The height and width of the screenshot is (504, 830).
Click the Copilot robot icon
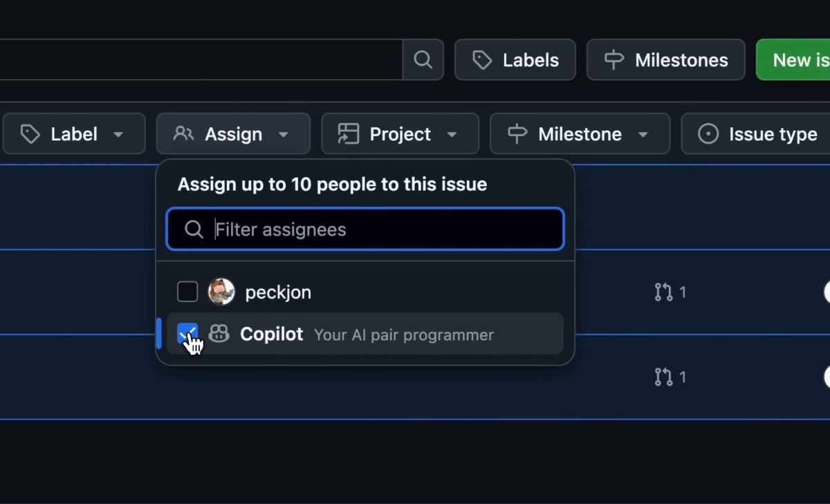coord(219,334)
